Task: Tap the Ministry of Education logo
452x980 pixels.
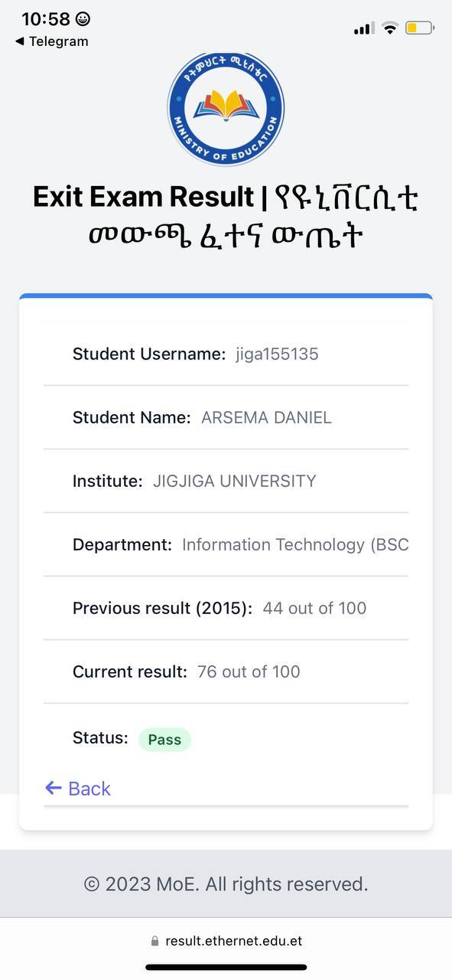Action: (x=226, y=108)
